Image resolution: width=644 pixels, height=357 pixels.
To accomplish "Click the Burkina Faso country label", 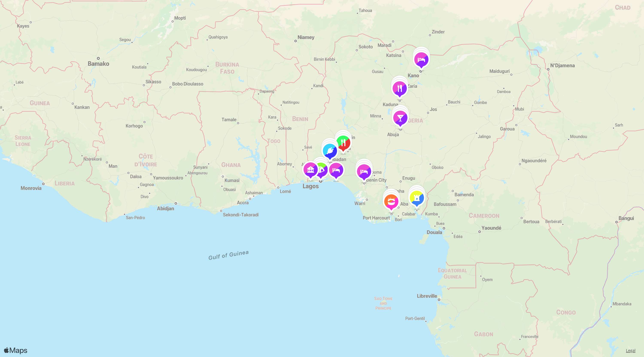I will pyautogui.click(x=227, y=68).
